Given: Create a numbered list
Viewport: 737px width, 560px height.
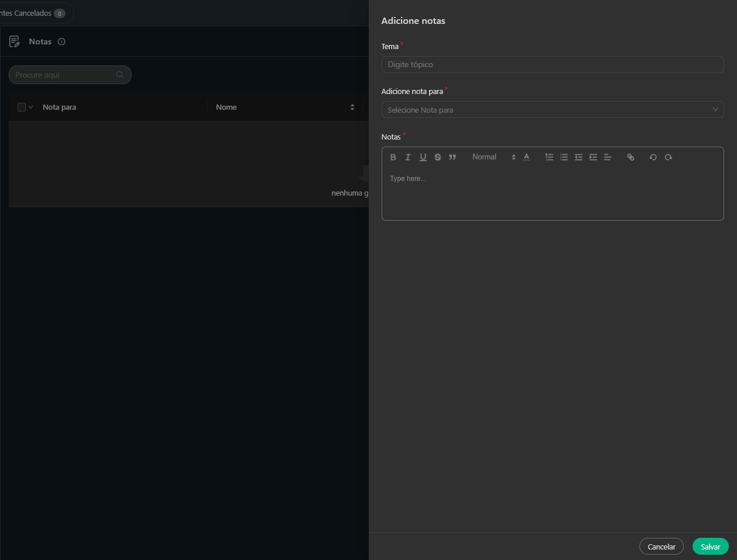Looking at the screenshot, I should coord(549,157).
